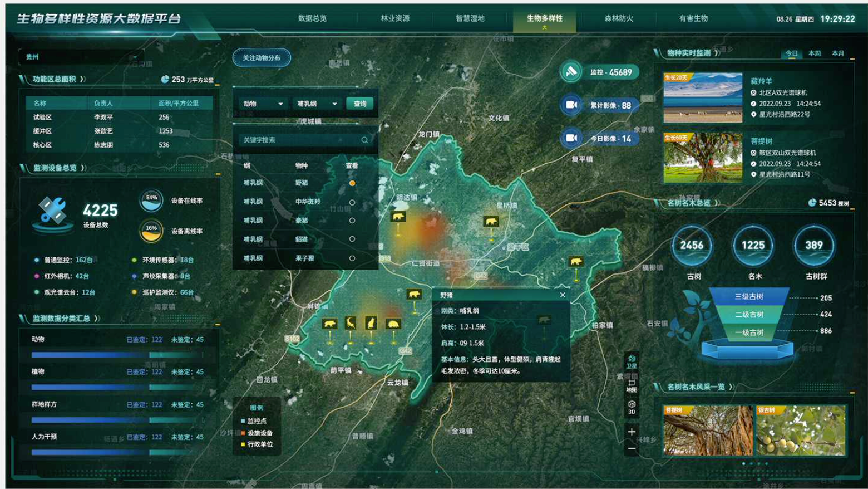The height and width of the screenshot is (489, 868).
Task: Select the 中华斑羚 radio button
Action: [352, 202]
